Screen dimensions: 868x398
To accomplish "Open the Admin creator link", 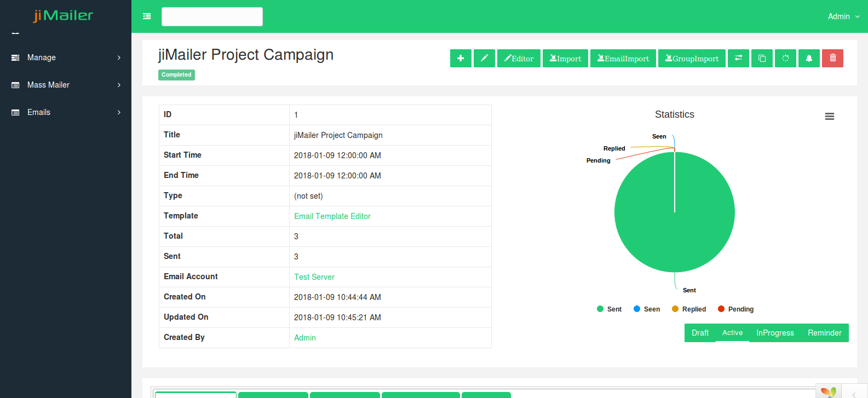I will (305, 338).
